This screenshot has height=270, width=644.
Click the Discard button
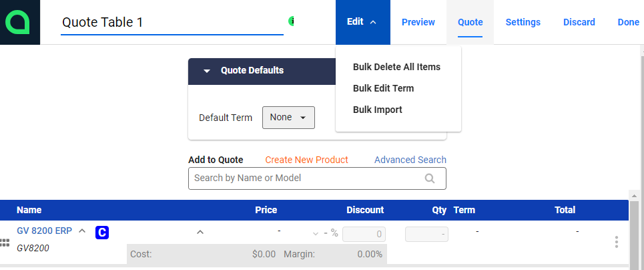tap(579, 22)
